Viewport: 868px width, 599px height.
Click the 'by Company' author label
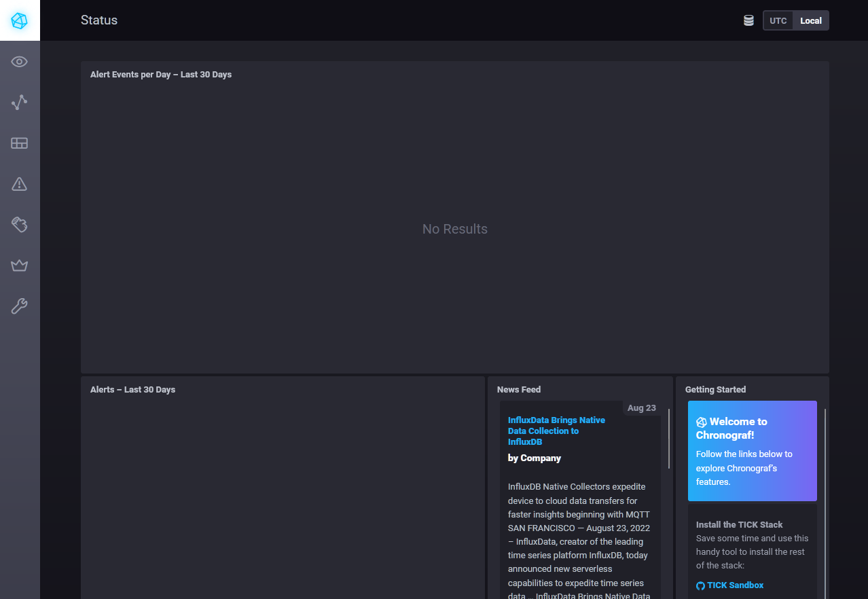(x=534, y=458)
